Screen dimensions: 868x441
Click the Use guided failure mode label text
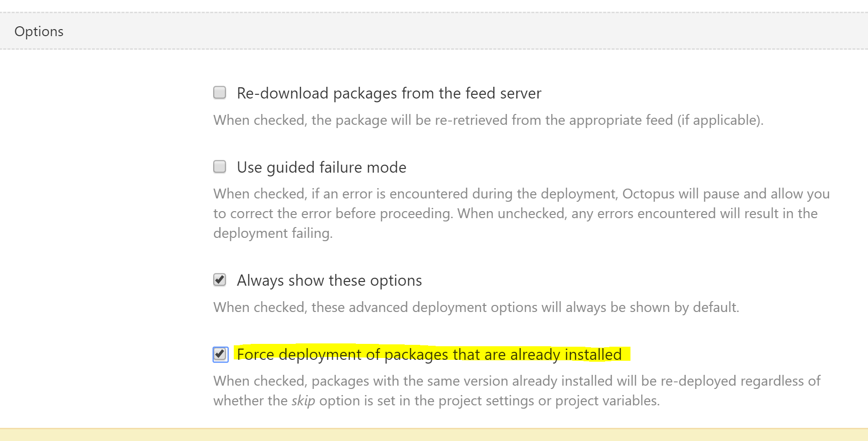pos(321,167)
